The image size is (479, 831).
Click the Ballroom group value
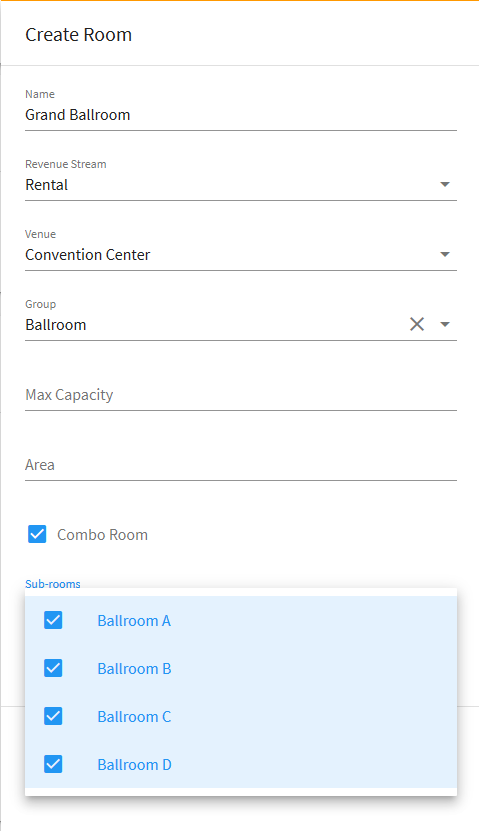[56, 325]
